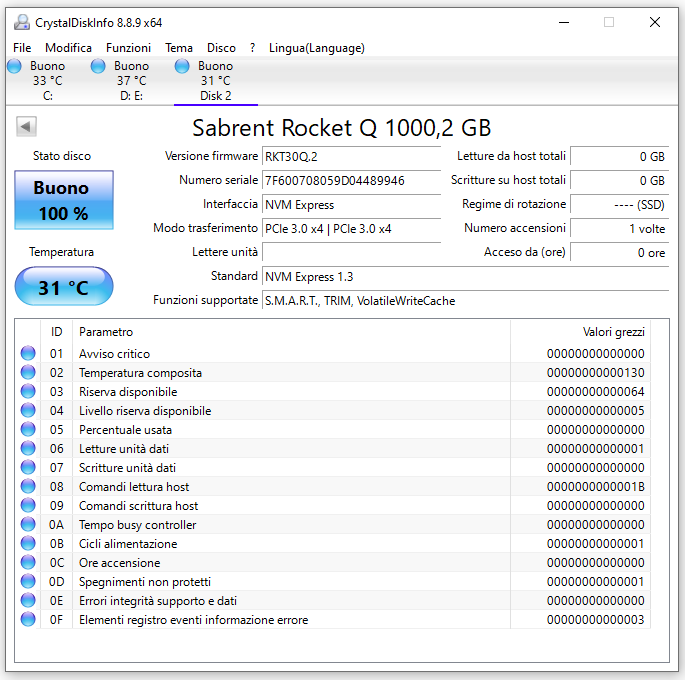Open the ? help menu
The image size is (685, 680).
tap(253, 48)
